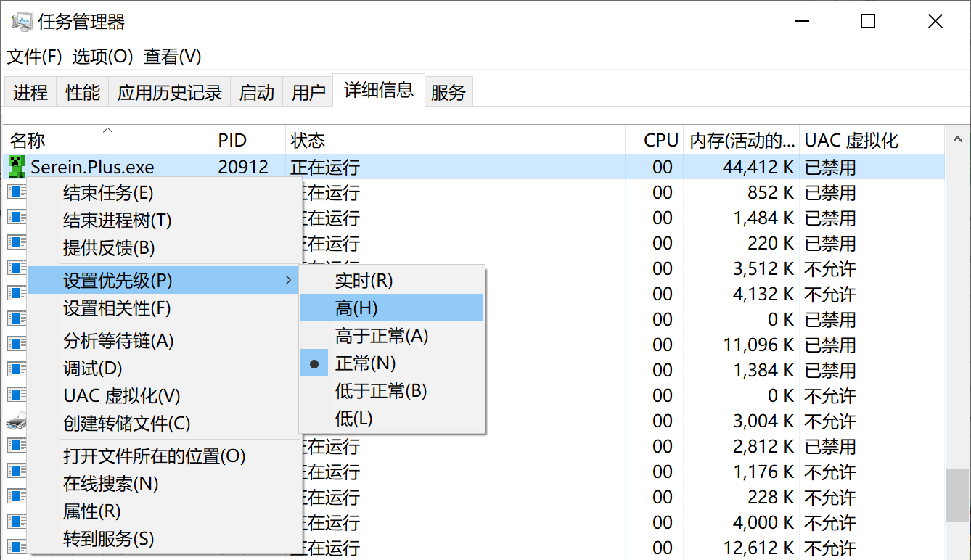Choose 结束任务(E) from the context menu
Viewport: 971px width, 560px height.
pyautogui.click(x=164, y=193)
